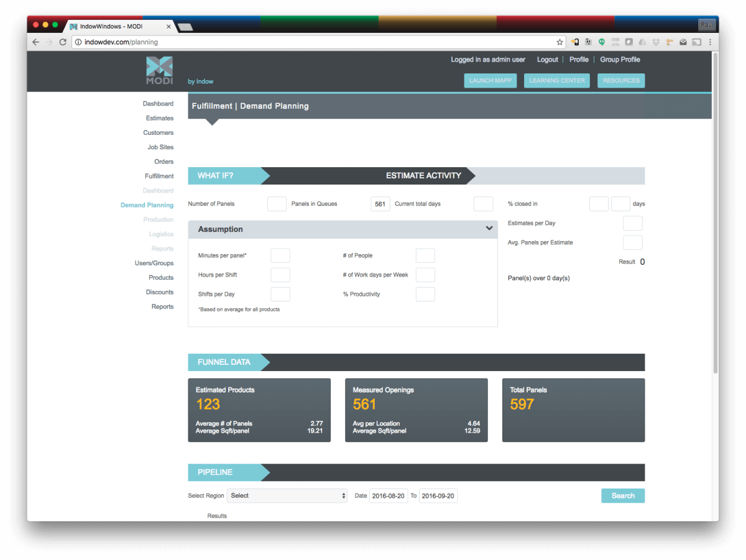Click the browser back arrow
The image size is (746, 560).
click(x=35, y=42)
